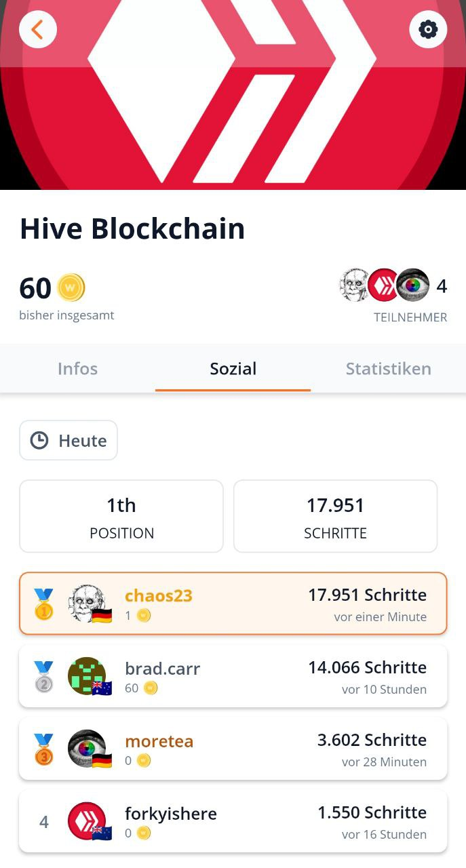The image size is (466, 868).
Task: Open the Heute time period filter
Action: click(69, 441)
